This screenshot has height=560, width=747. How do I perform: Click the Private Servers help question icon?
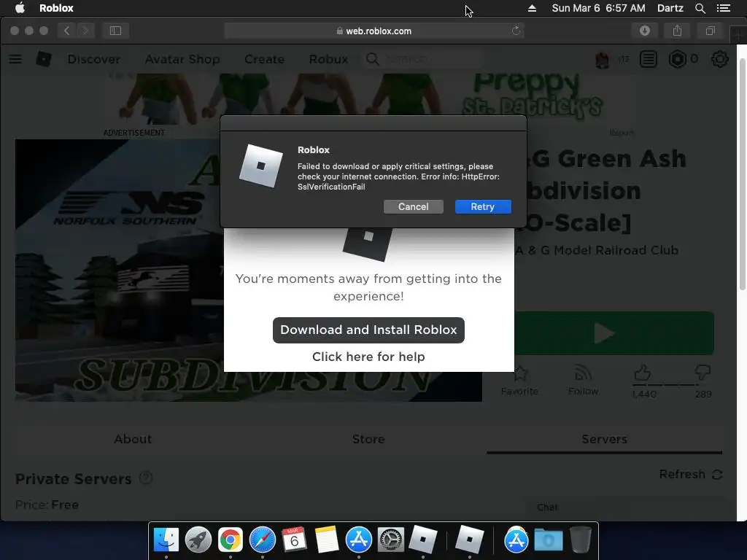click(x=146, y=478)
